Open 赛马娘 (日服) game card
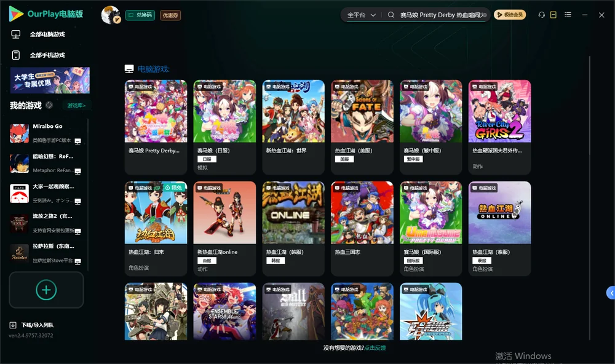 [224, 127]
